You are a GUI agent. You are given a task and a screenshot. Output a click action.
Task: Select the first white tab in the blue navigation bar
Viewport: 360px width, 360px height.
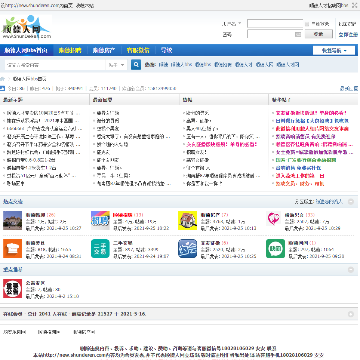(26, 50)
